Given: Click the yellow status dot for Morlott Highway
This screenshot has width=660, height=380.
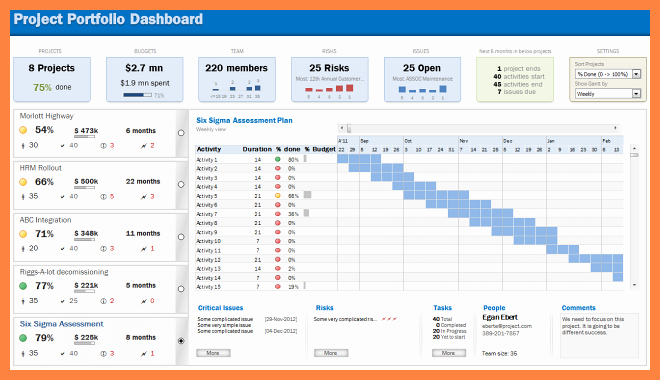Looking at the screenshot, I should (x=23, y=130).
